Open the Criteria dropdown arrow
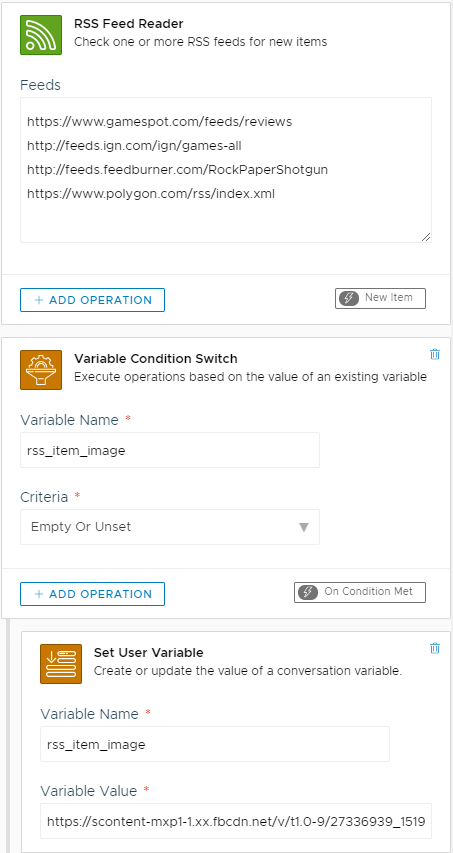The image size is (453, 853). tap(304, 527)
